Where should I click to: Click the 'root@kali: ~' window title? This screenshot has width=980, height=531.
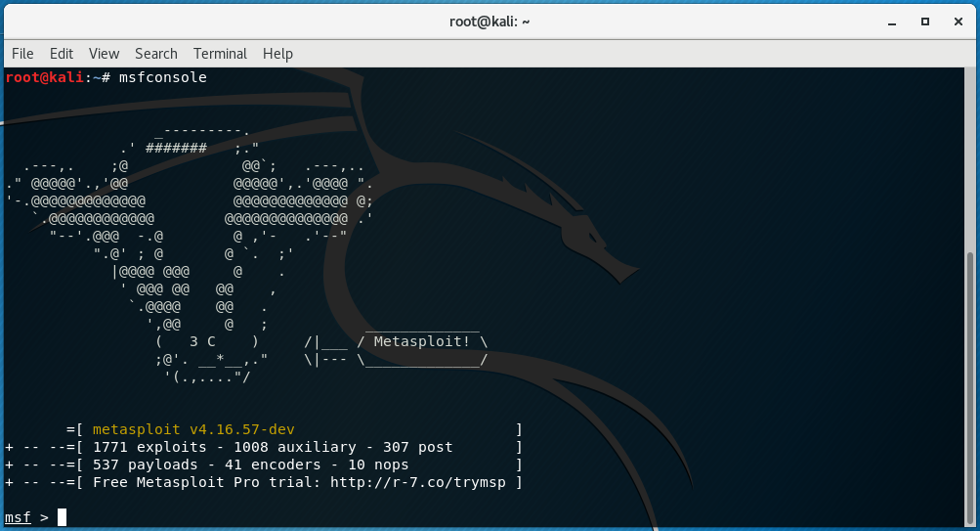point(490,22)
